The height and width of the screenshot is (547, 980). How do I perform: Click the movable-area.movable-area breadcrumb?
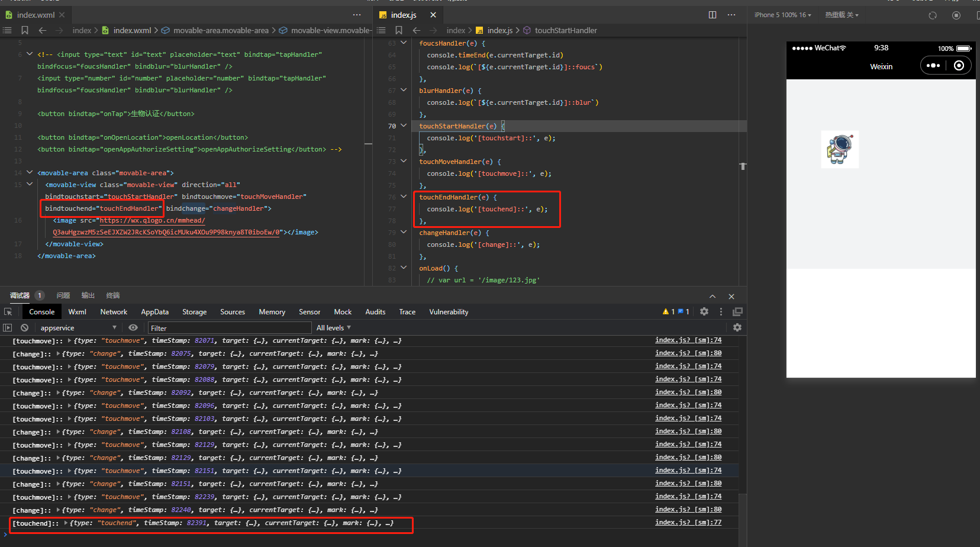221,30
